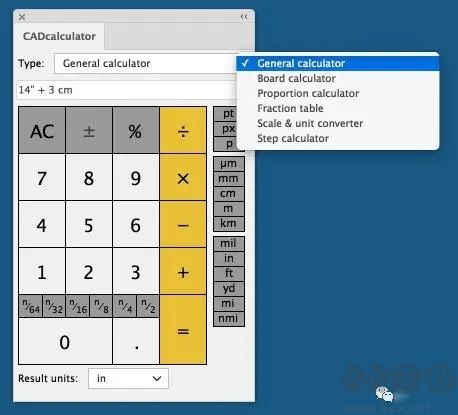
Task: Click the n/16 fraction key
Action: pos(78,306)
